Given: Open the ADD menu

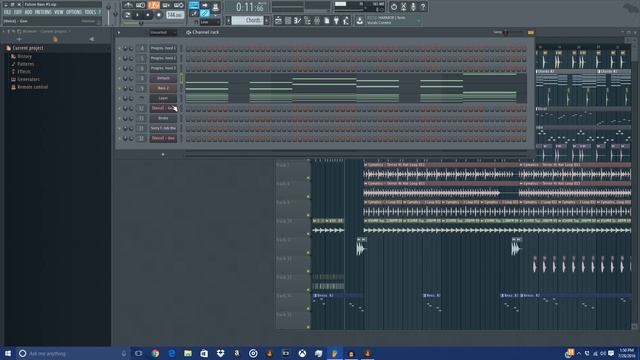Looking at the screenshot, I should click(28, 12).
